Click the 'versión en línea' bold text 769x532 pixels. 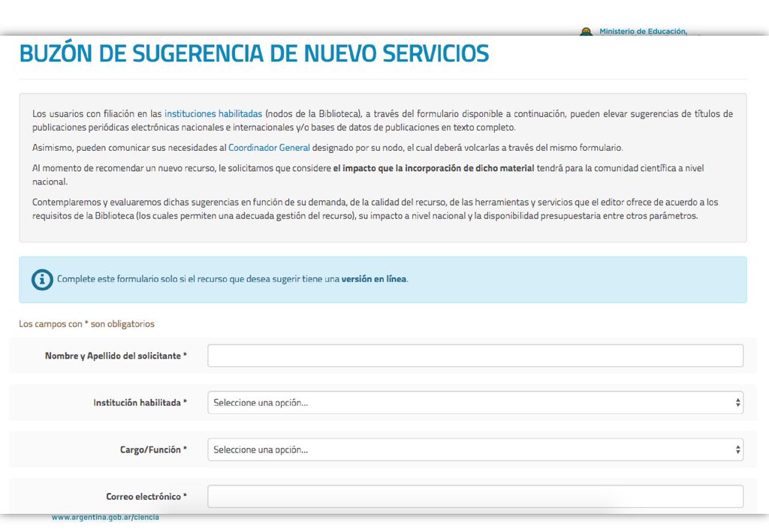point(374,278)
